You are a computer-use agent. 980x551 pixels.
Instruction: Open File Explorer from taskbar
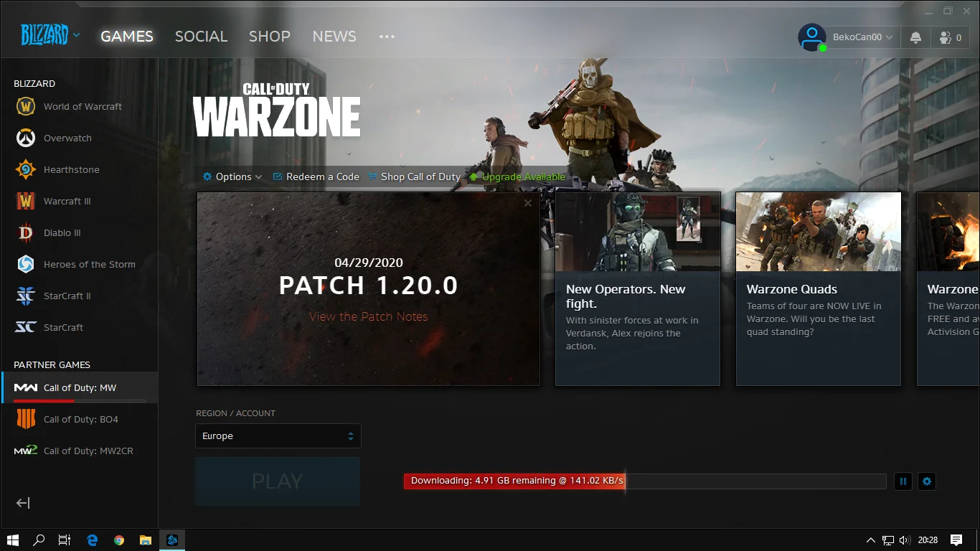(146, 540)
